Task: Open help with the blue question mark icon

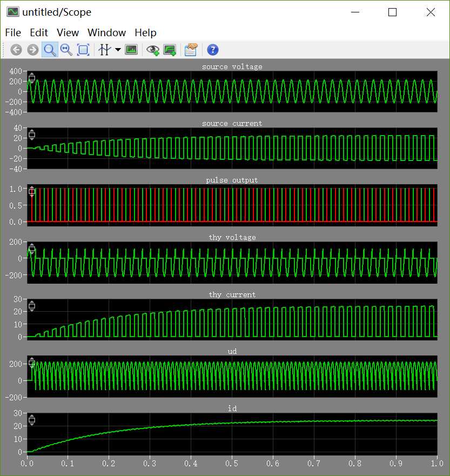Action: [213, 50]
